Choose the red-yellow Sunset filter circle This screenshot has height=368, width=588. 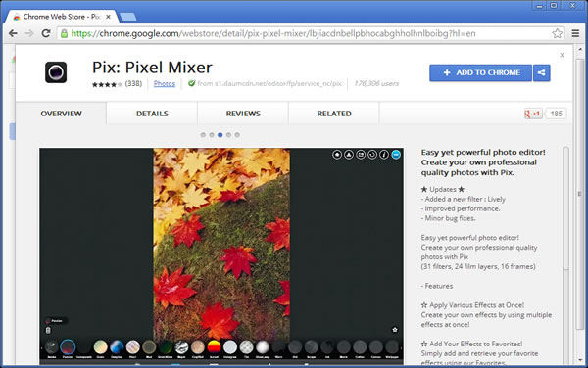click(214, 347)
